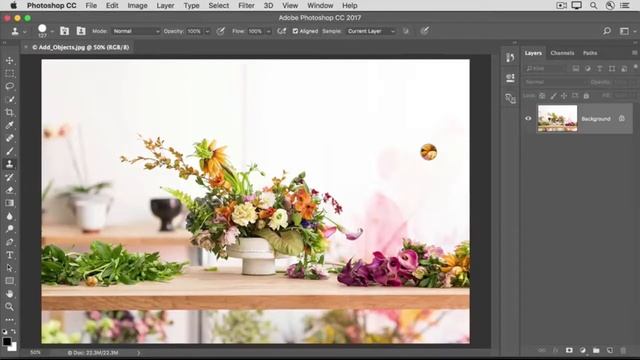Image resolution: width=640 pixels, height=360 pixels.
Task: Hide the Background layer with eye icon
Action: pyautogui.click(x=528, y=118)
